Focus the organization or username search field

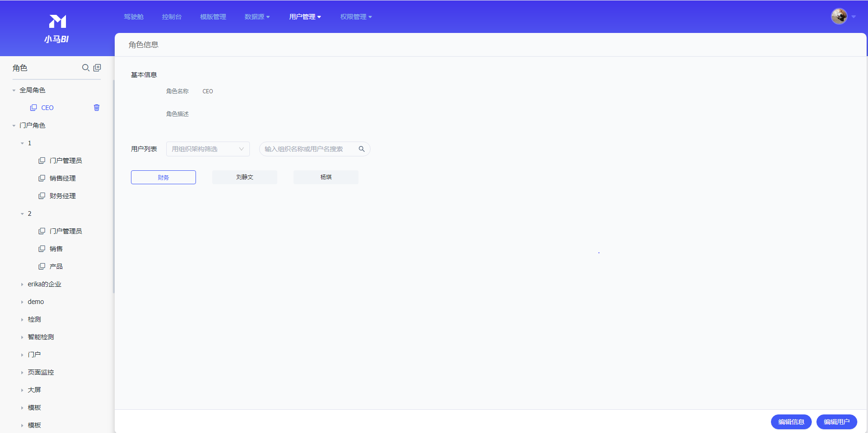point(309,149)
